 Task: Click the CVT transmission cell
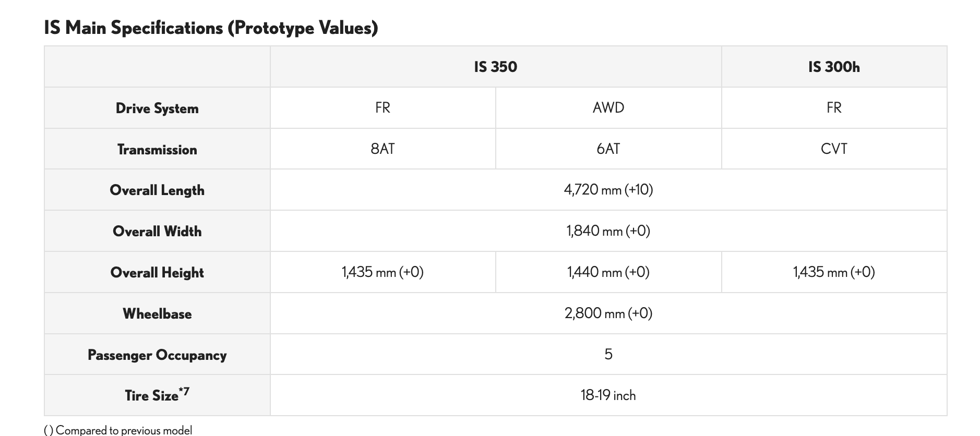(x=833, y=149)
